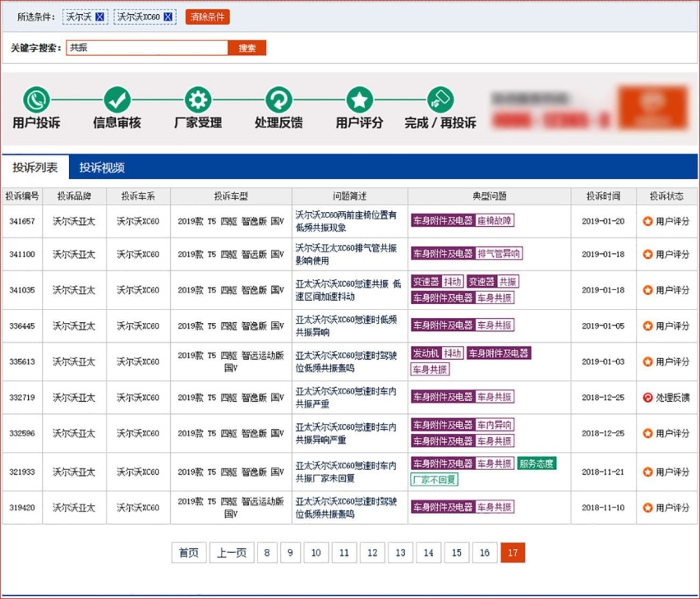Click the current page 17 button

click(x=513, y=553)
